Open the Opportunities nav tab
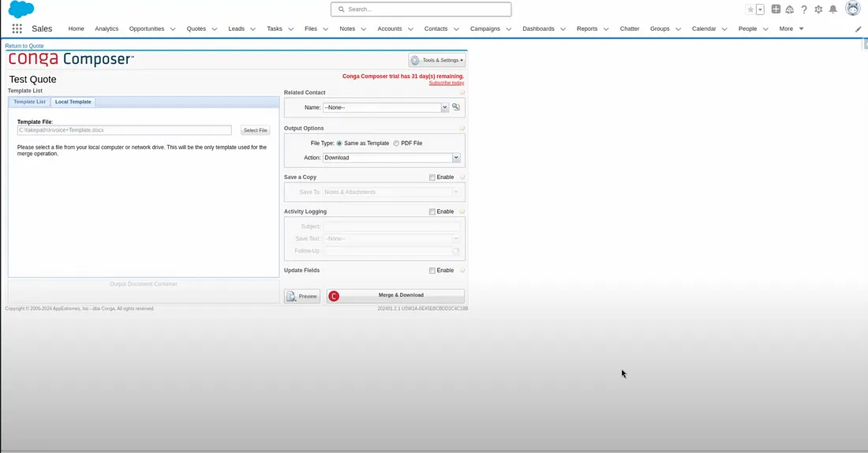Image resolution: width=868 pixels, height=453 pixels. (147, 28)
